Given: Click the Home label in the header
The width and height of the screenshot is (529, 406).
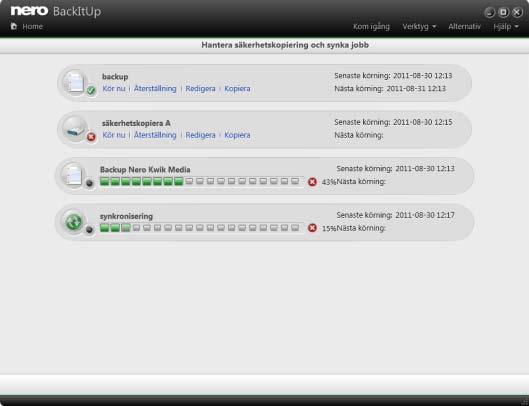Looking at the screenshot, I should click(32, 26).
